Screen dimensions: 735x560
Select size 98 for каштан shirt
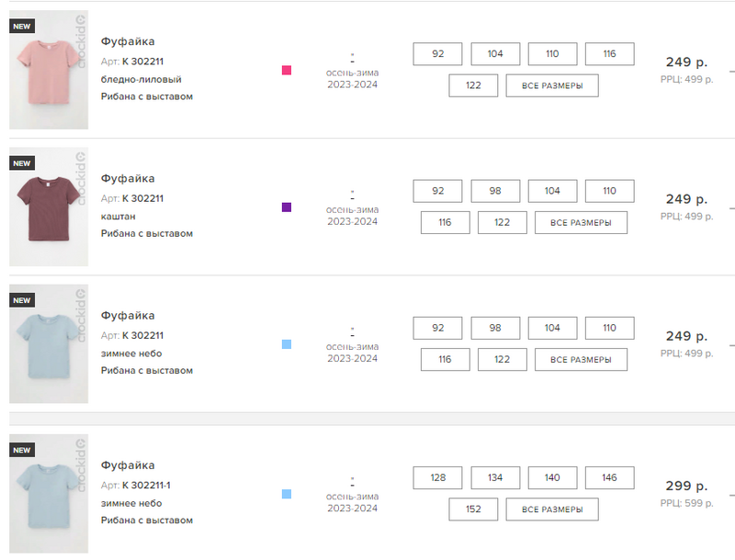[495, 191]
